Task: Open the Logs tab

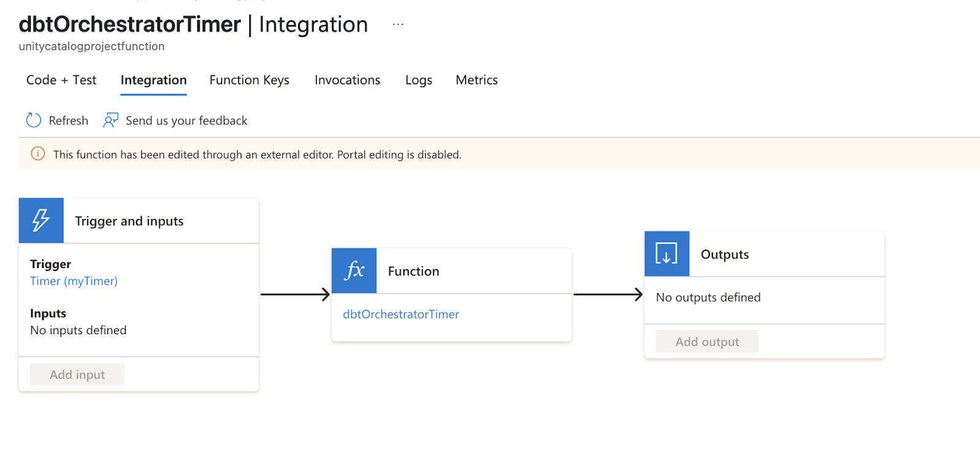Action: pos(419,80)
